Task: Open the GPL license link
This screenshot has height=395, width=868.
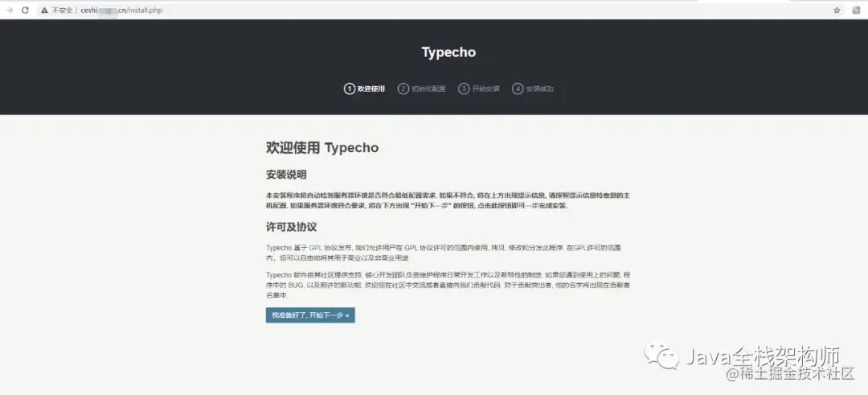Action: pyautogui.click(x=315, y=248)
